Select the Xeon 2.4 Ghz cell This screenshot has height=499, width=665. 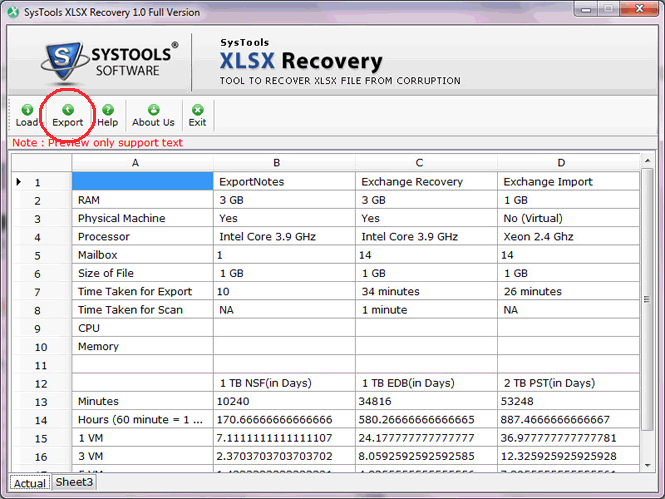[x=569, y=236]
